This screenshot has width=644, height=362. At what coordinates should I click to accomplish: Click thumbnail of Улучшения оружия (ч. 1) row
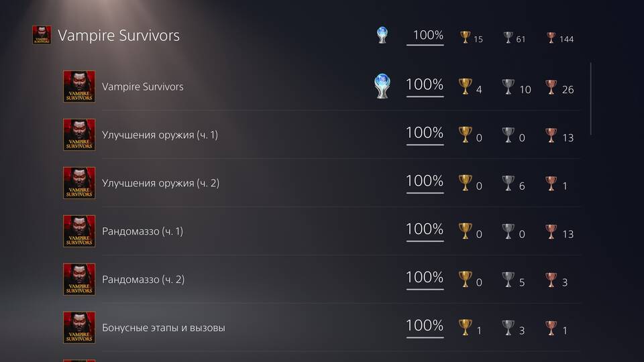[79, 135]
